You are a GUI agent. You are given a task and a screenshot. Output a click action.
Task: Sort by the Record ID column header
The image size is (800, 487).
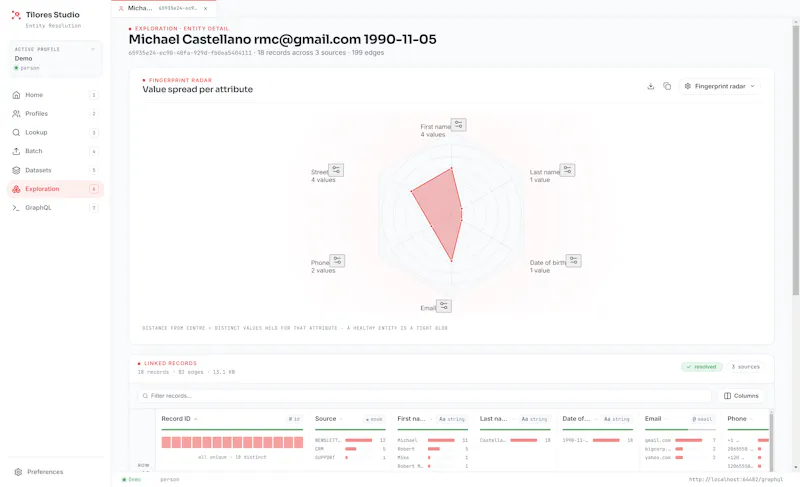176,419
